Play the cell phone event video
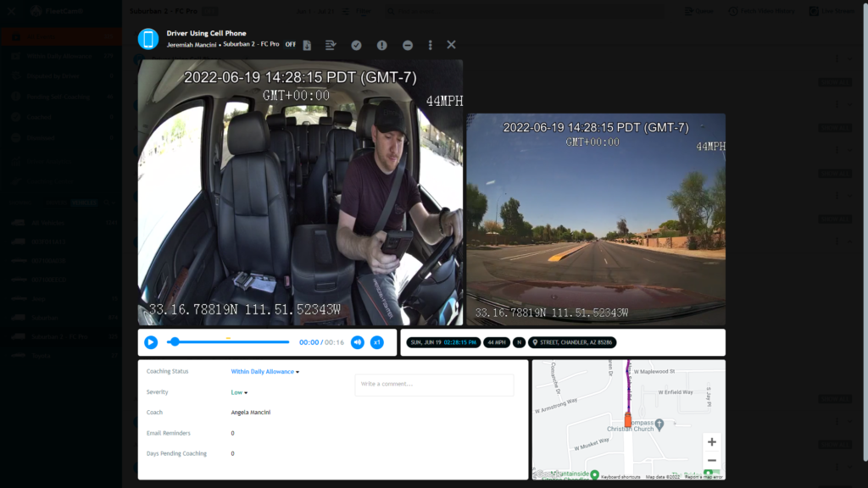The image size is (868, 488). click(151, 342)
